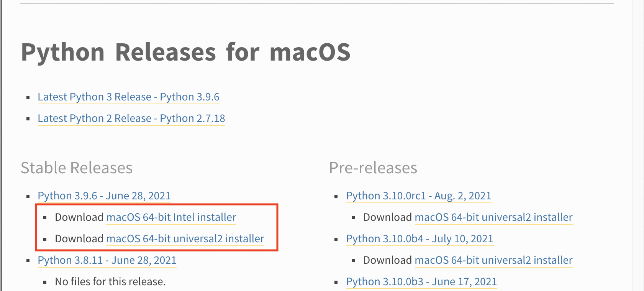This screenshot has height=291, width=644.
Task: Click the bullet beside Latest Python 3 Release
Action: (x=27, y=97)
